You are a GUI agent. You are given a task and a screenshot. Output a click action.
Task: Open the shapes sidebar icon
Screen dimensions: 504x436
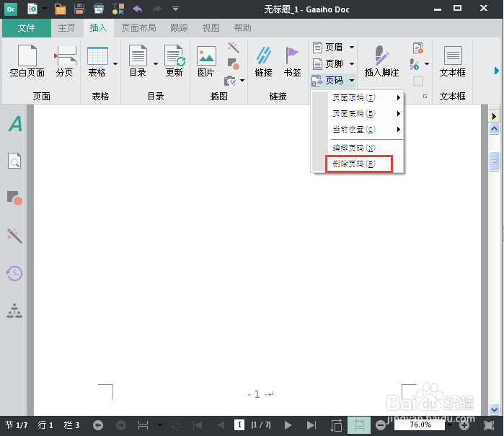(x=14, y=197)
